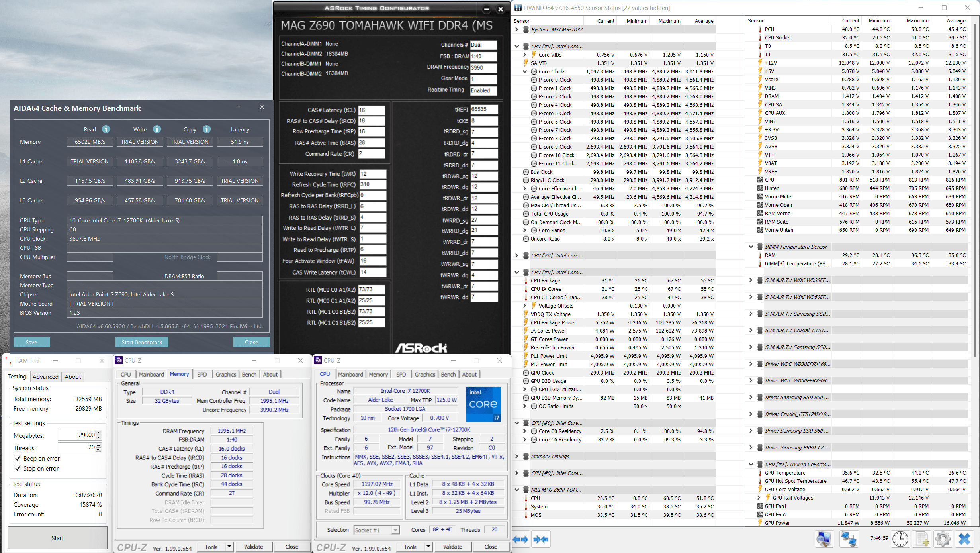Click the HWiNFO expand columns arrows icon

[x=520, y=539]
